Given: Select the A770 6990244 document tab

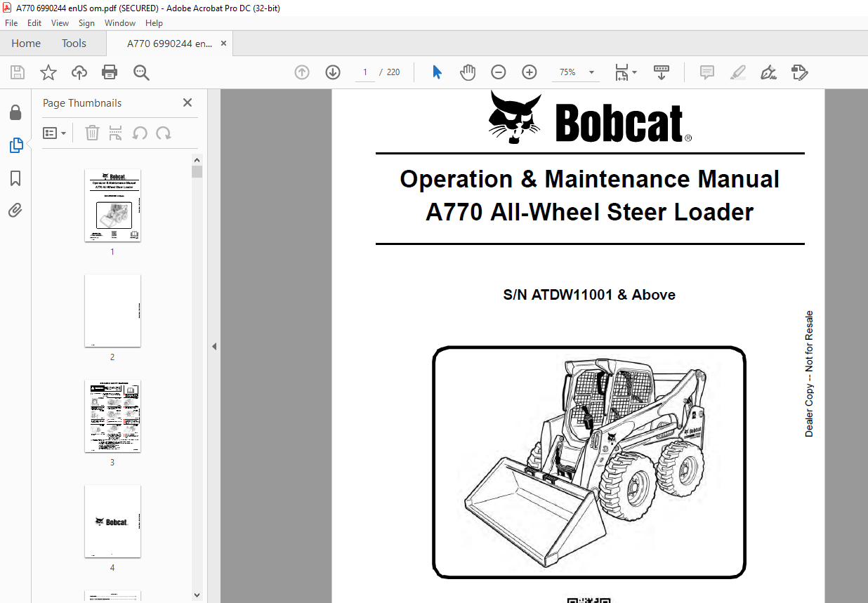Looking at the screenshot, I should [169, 44].
